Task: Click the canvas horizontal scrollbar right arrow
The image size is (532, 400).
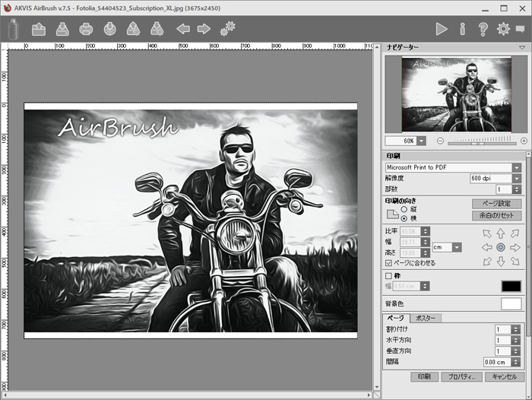Action: (x=369, y=395)
